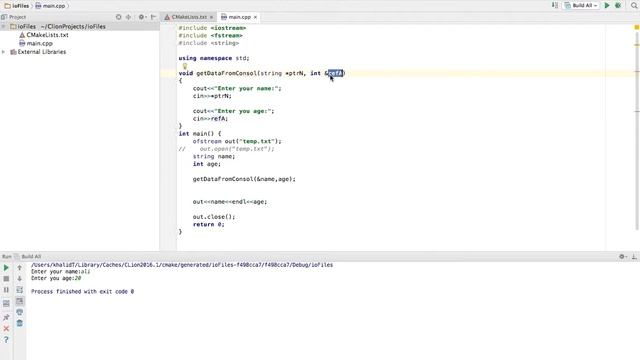Click the 'Enter your name:ali' console line
Image resolution: width=640 pixels, height=360 pixels.
point(60,271)
